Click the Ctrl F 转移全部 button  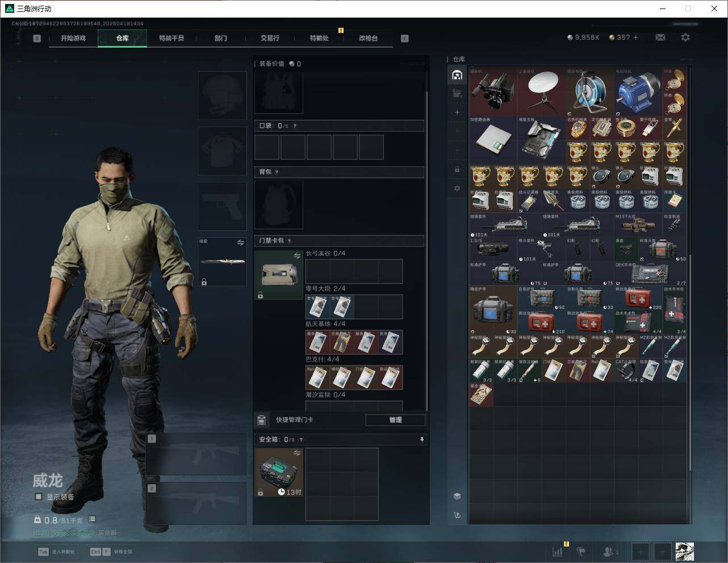111,552
